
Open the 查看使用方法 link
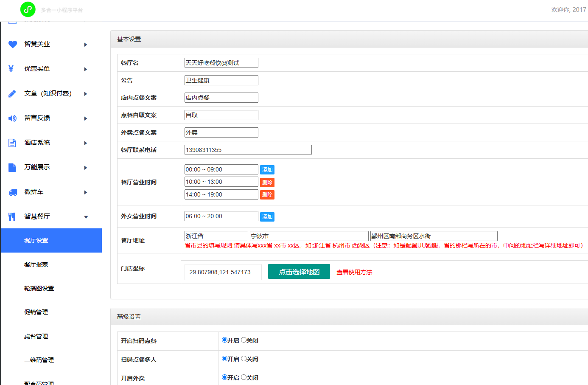coord(354,272)
